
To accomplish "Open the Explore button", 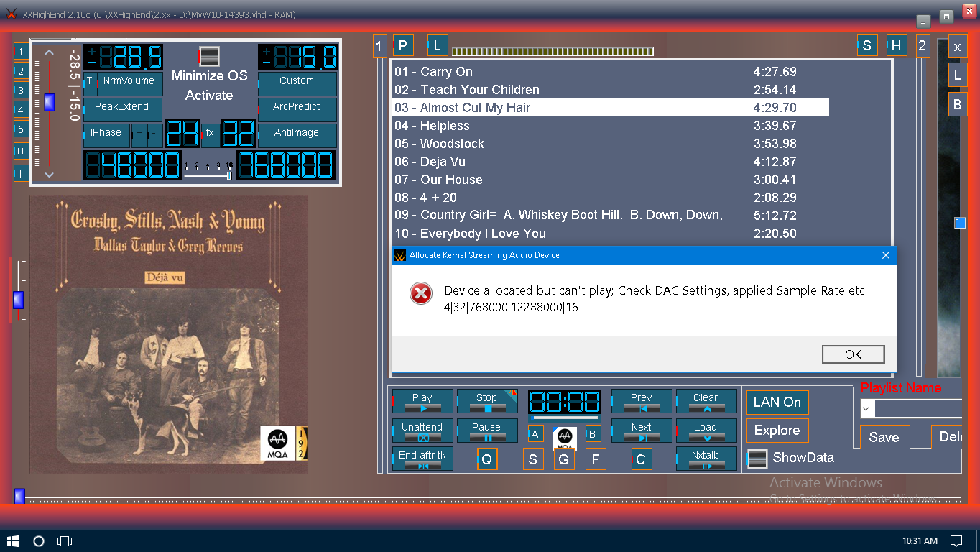I will coord(777,431).
